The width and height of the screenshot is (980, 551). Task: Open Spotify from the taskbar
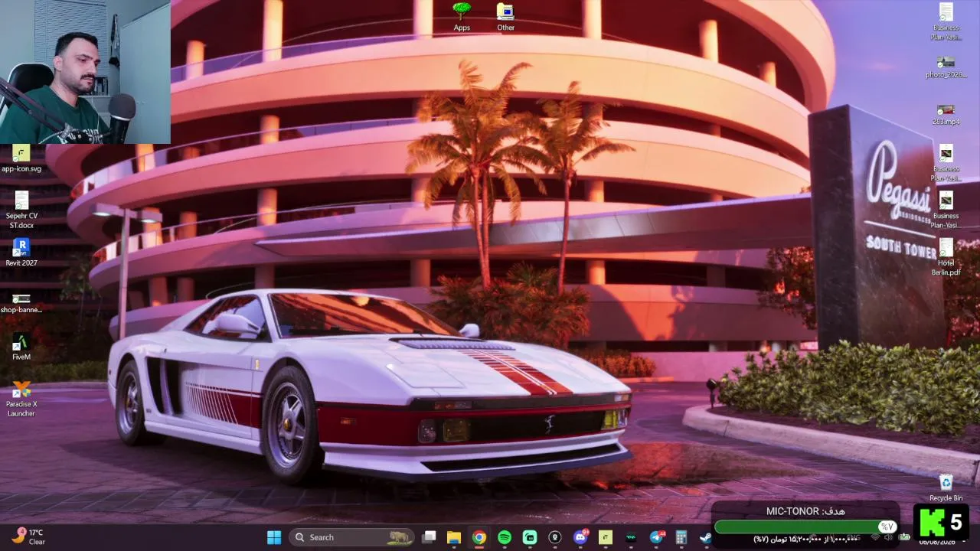coord(504,537)
